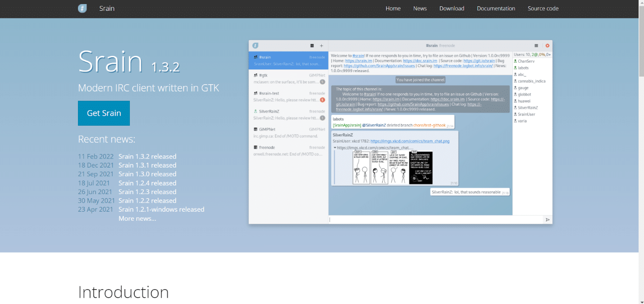The image size is (644, 304).
Task: Click the page vertical scrollbar thumb
Action: tap(641, 41)
